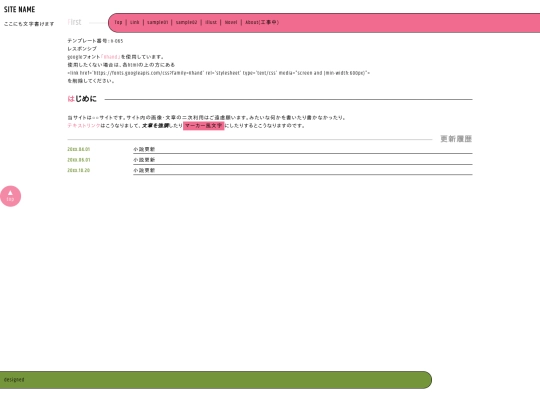Open the Link navigation item
This screenshot has height=405, width=540.
tap(135, 22)
